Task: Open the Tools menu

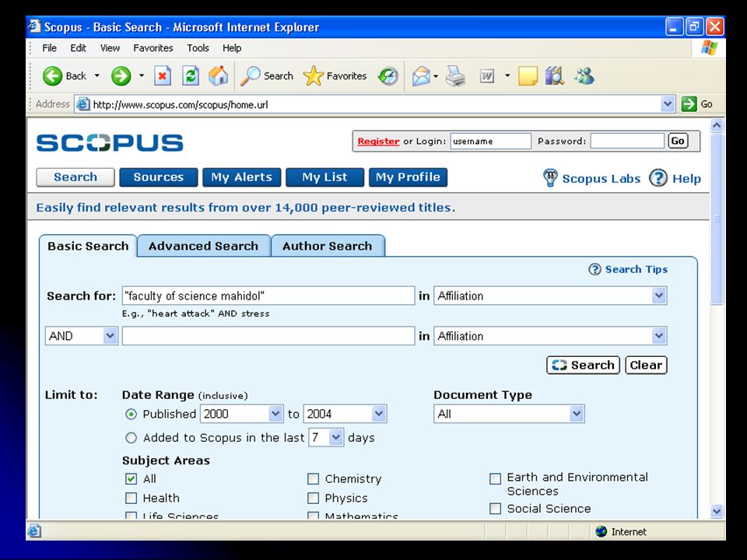Action: [x=198, y=47]
